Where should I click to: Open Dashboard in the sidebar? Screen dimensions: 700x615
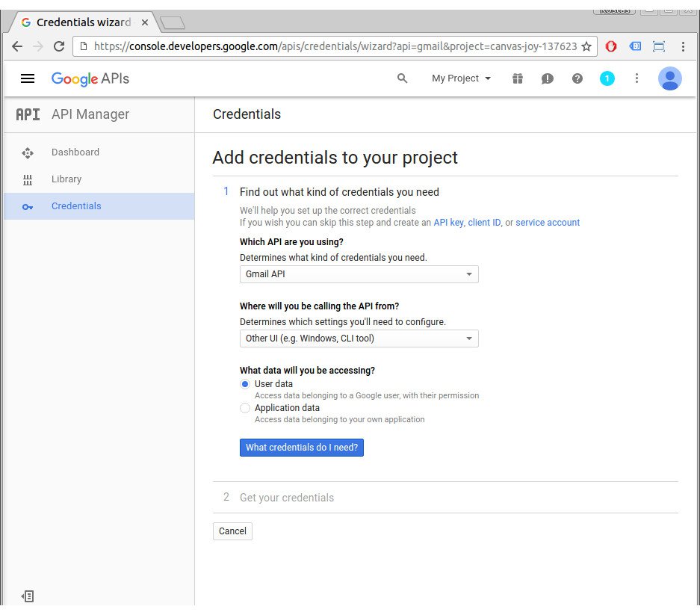99,152
